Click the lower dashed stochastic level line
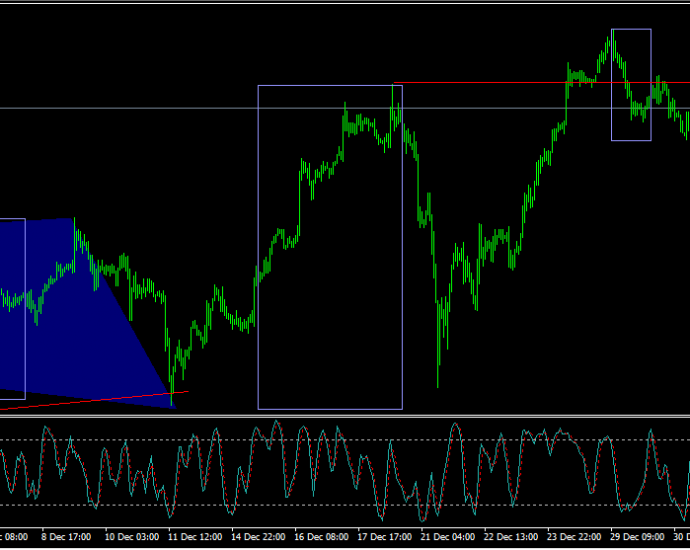Viewport: 690px width, 550px height. pos(345,505)
